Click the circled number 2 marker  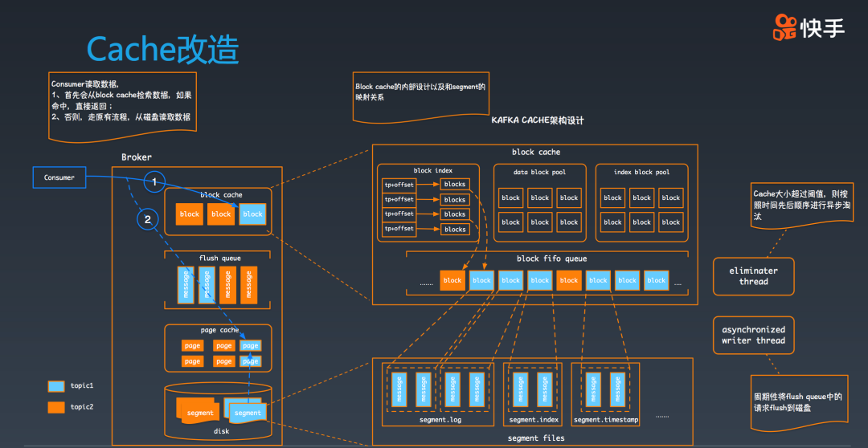[145, 217]
